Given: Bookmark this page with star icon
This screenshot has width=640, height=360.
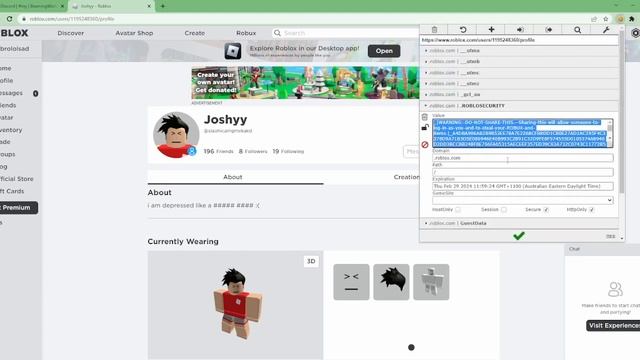Looking at the screenshot, I should click(x=606, y=19).
